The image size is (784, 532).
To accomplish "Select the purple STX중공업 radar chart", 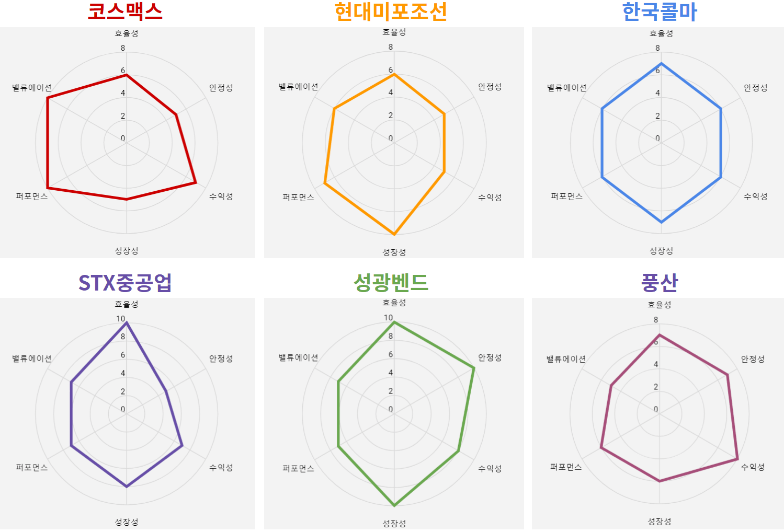I will click(127, 413).
